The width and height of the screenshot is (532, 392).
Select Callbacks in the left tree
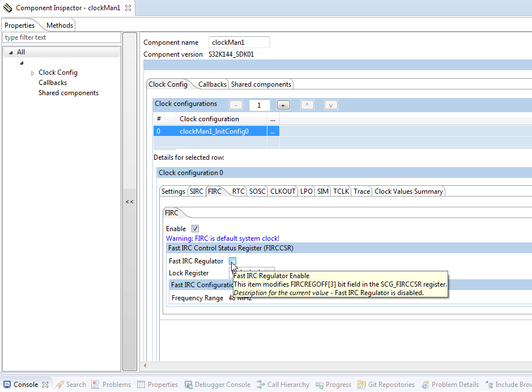click(53, 83)
